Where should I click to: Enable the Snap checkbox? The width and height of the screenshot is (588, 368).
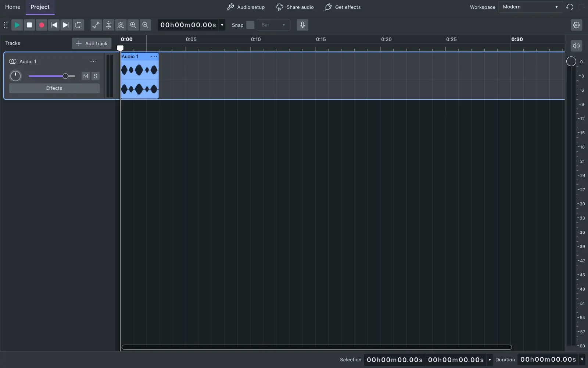250,25
